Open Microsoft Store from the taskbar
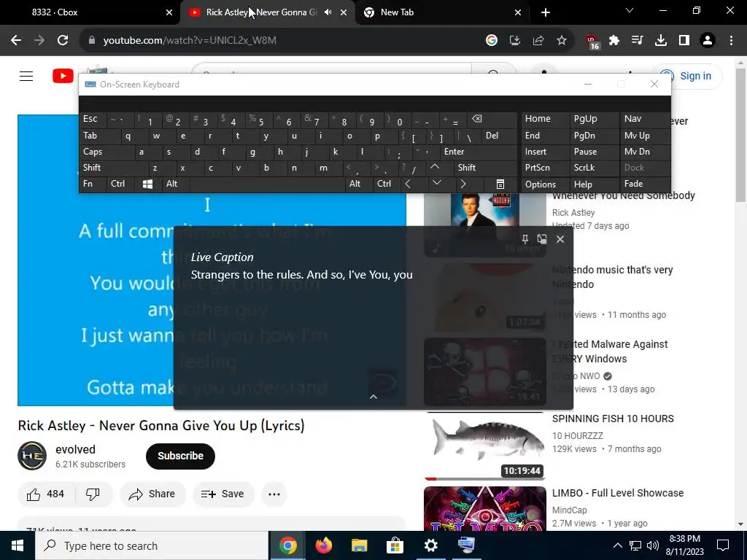Screen dimensions: 747x560 click(395, 545)
